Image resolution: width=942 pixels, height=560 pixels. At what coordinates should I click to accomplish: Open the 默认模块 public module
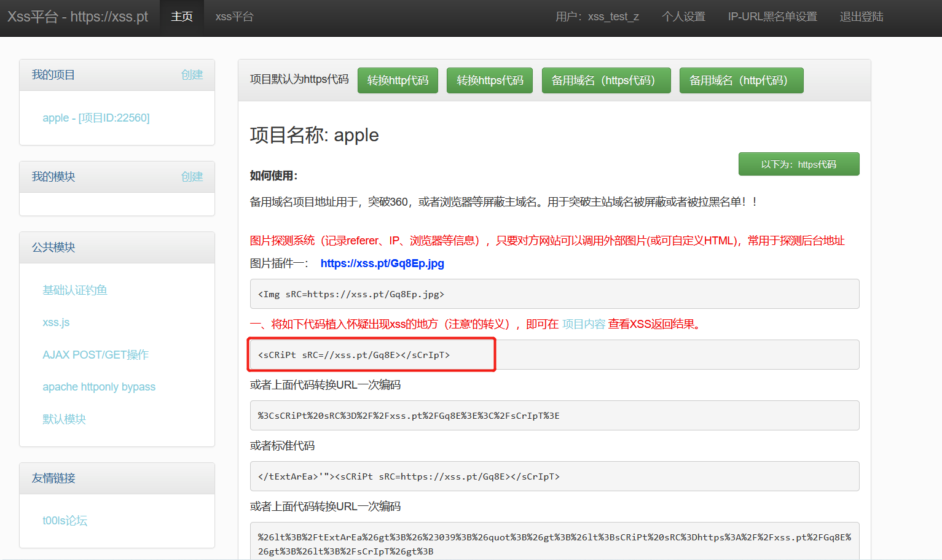click(x=64, y=419)
